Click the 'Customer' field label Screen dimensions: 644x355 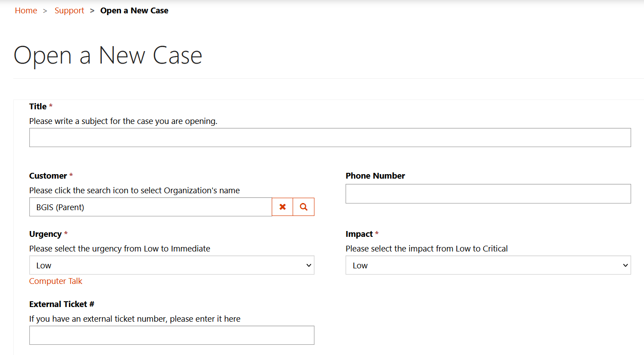(x=48, y=176)
